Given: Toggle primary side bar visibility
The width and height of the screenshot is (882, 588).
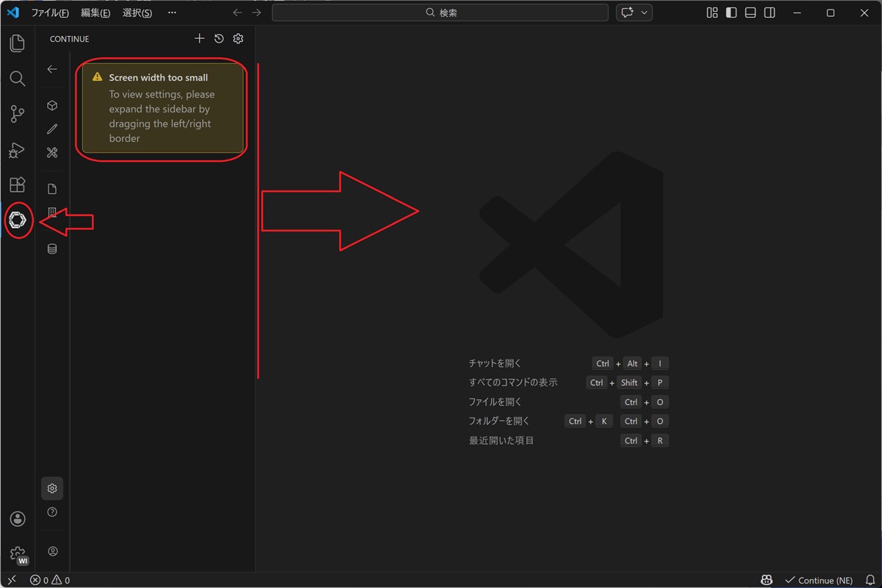Looking at the screenshot, I should click(x=731, y=12).
